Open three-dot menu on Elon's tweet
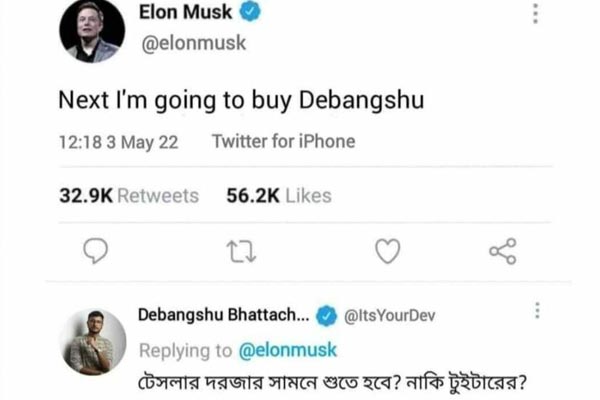Viewport: 600px width, 400px height. 536,14
